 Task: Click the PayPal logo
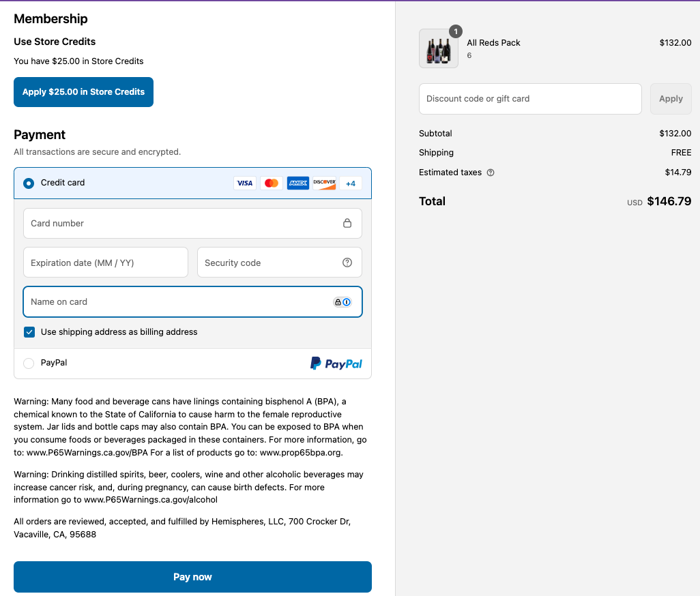(x=336, y=363)
